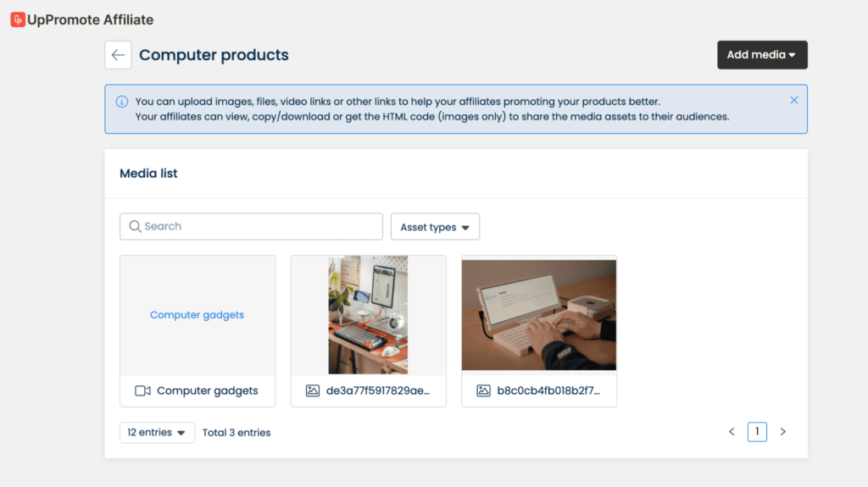Expand the Asset types filter
This screenshot has height=487, width=868.
(x=435, y=227)
